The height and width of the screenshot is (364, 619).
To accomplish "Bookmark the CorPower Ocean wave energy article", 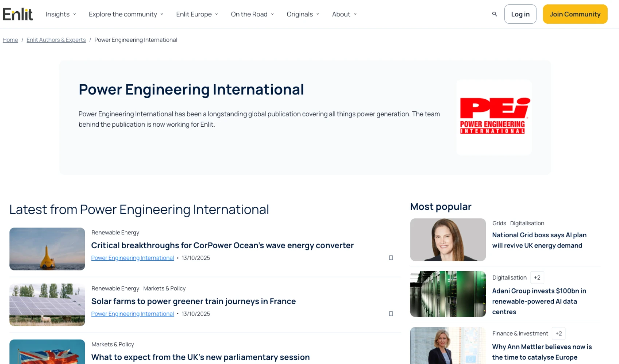I will coord(391,258).
